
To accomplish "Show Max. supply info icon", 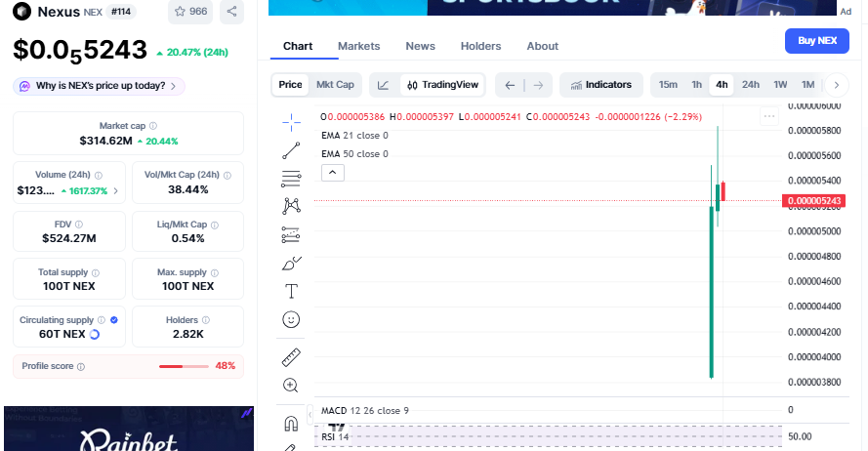I will 214,272.
